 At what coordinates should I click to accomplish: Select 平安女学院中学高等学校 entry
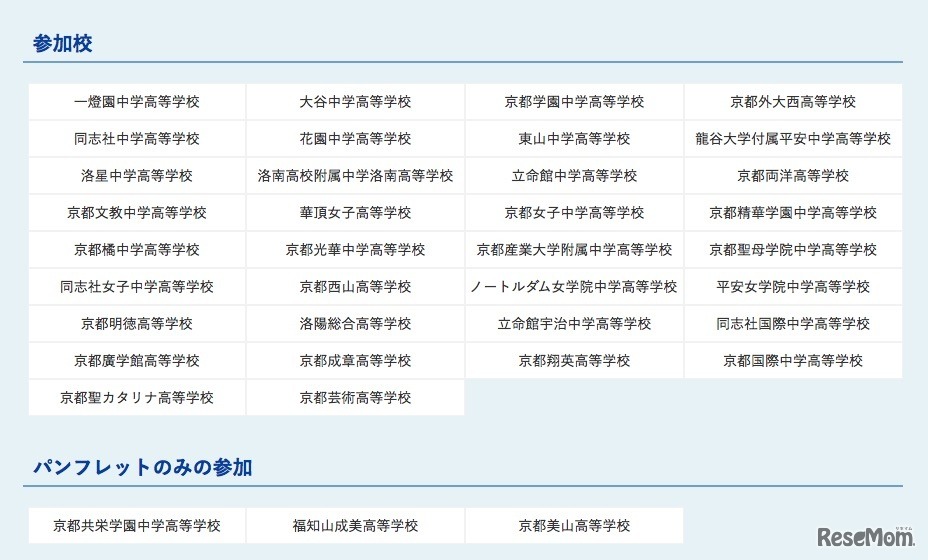[793, 287]
